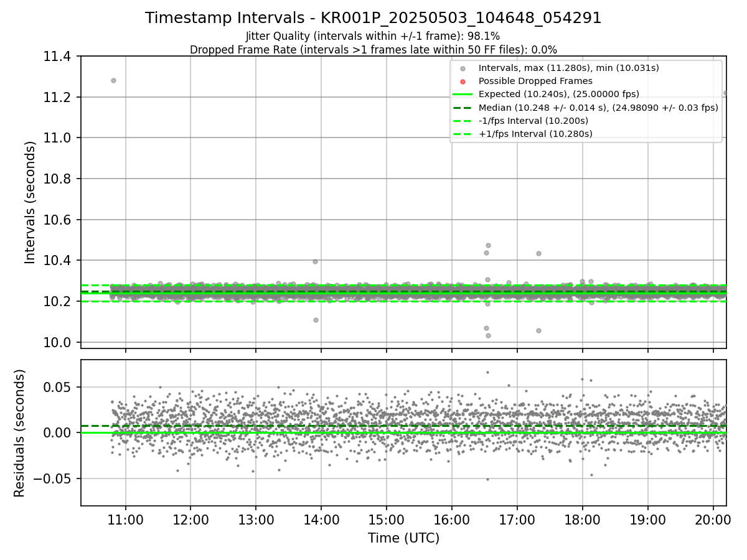The width and height of the screenshot is (747, 560).
Task: Click the low outlier point near 10.06s after 17:00
Action: click(x=538, y=330)
